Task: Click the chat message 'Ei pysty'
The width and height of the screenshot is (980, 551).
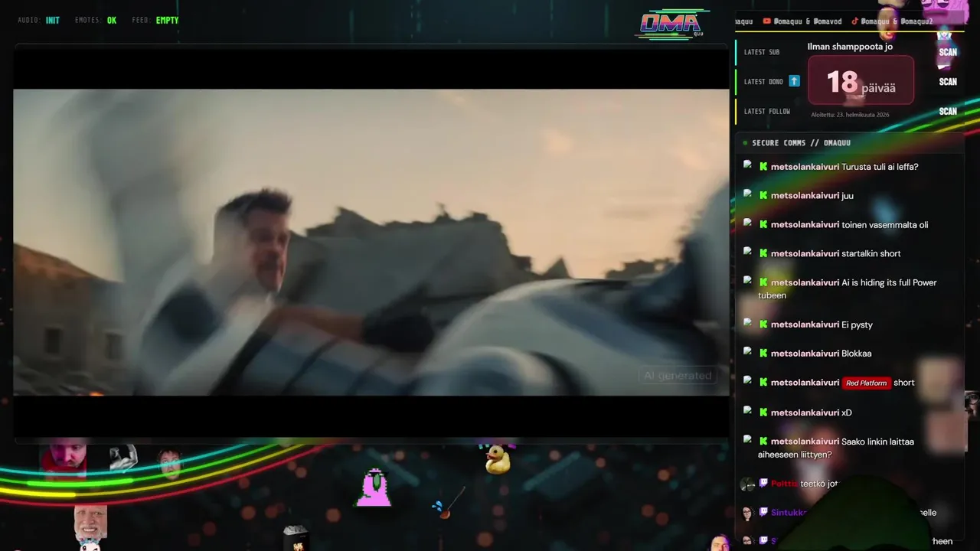Action: pos(857,325)
